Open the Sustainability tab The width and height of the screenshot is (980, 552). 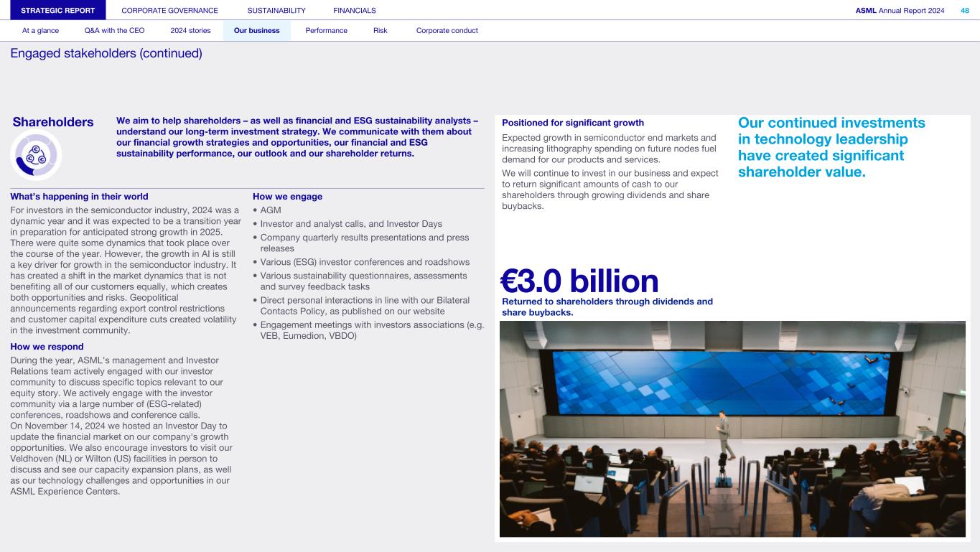pyautogui.click(x=276, y=10)
